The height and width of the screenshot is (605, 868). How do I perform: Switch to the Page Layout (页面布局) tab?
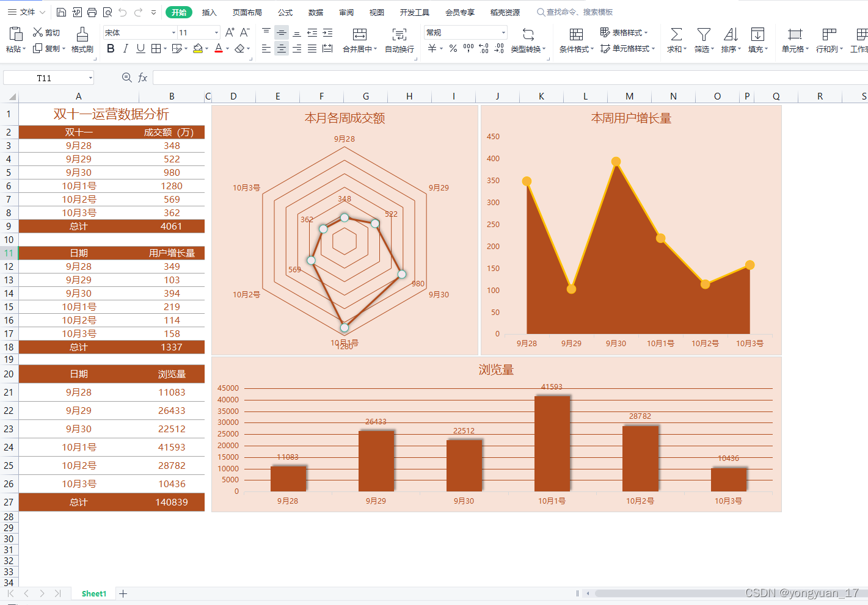click(x=247, y=12)
